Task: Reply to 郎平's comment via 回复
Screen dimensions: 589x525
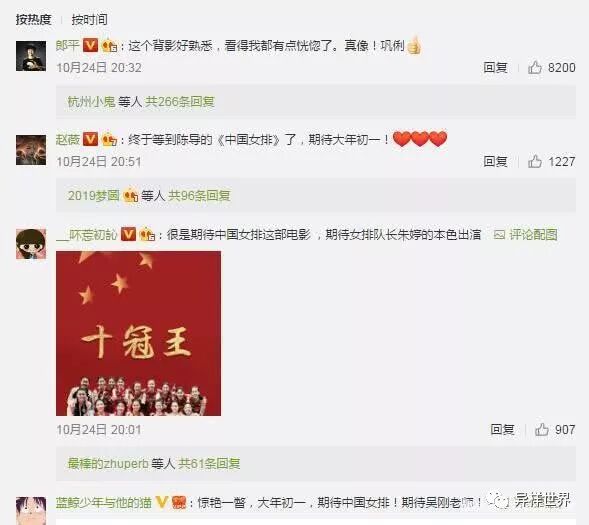Action: 495,68
